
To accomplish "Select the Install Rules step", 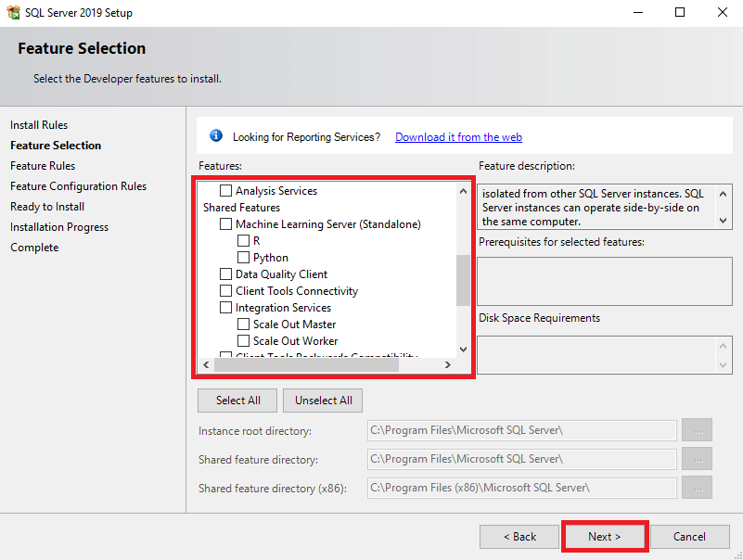I will [x=39, y=125].
